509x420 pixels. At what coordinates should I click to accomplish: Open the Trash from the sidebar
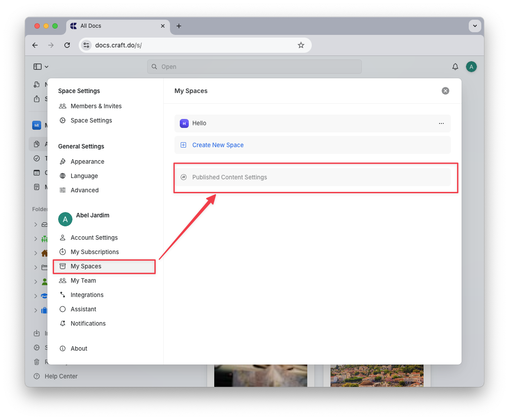(x=37, y=362)
